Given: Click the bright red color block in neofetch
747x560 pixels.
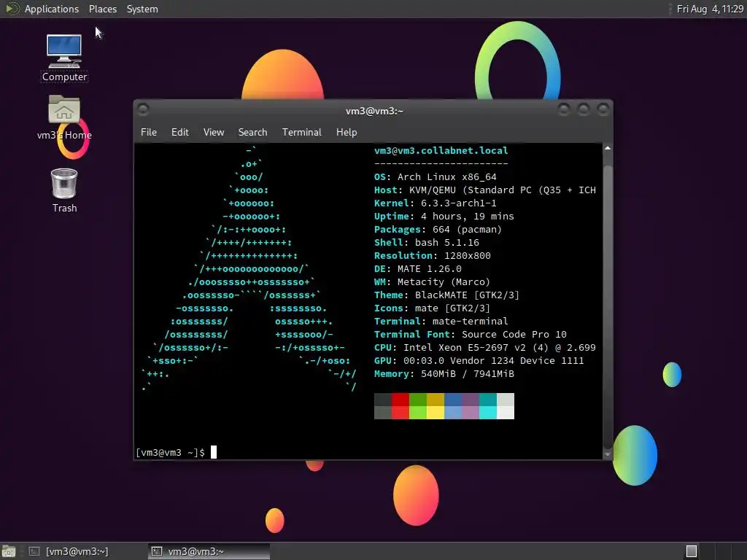Looking at the screenshot, I should point(400,413).
